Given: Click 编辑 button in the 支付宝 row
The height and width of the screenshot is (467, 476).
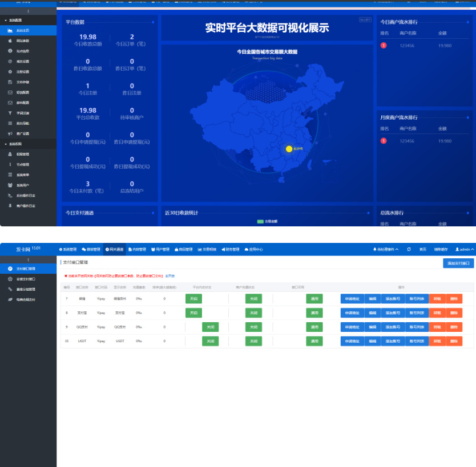Looking at the screenshot, I should pyautogui.click(x=373, y=312).
